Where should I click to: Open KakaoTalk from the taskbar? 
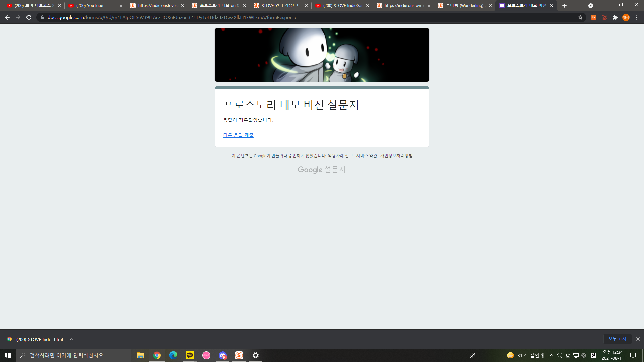point(190,355)
